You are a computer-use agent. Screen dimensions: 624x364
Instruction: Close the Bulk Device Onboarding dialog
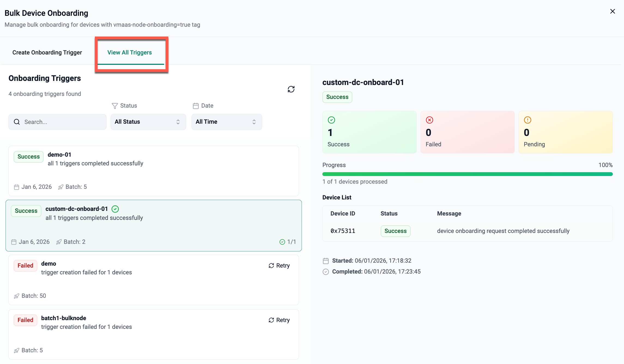click(x=613, y=11)
